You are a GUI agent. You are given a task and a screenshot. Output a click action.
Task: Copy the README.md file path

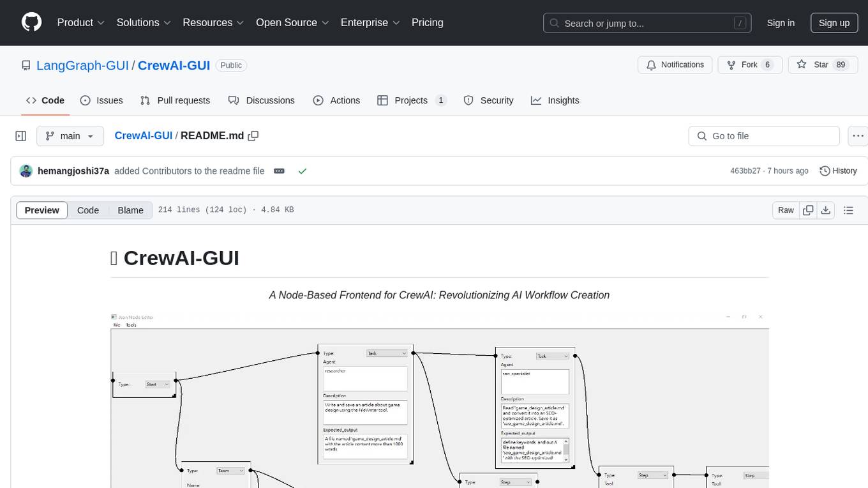(x=253, y=136)
